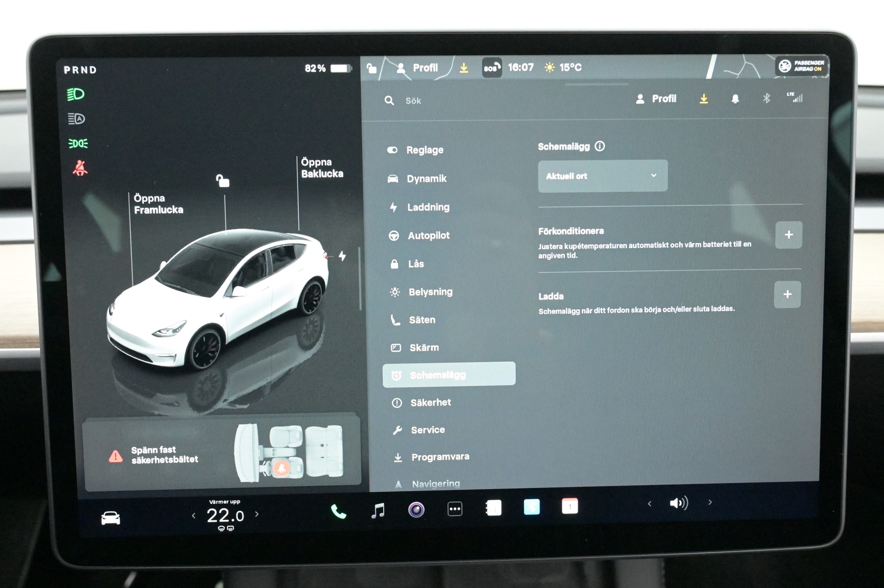Toggle the high beam headlight indicator
The height and width of the screenshot is (588, 884).
click(76, 94)
